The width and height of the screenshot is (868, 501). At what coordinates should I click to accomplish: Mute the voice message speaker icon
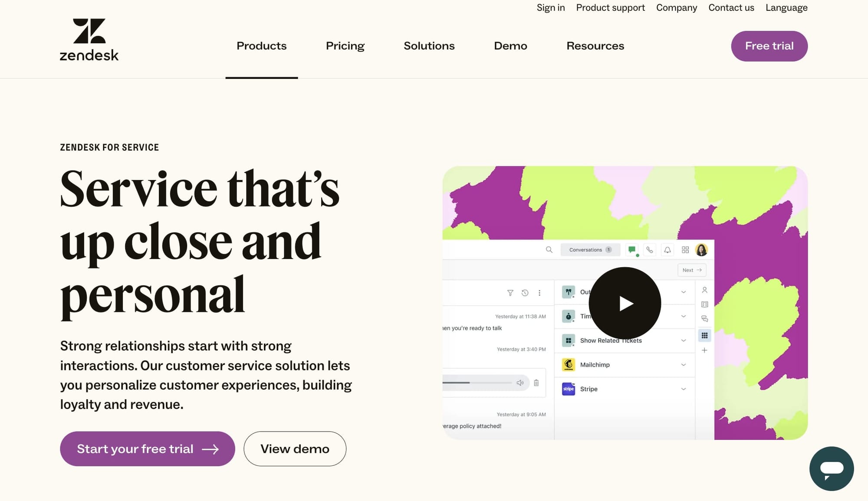click(x=520, y=383)
